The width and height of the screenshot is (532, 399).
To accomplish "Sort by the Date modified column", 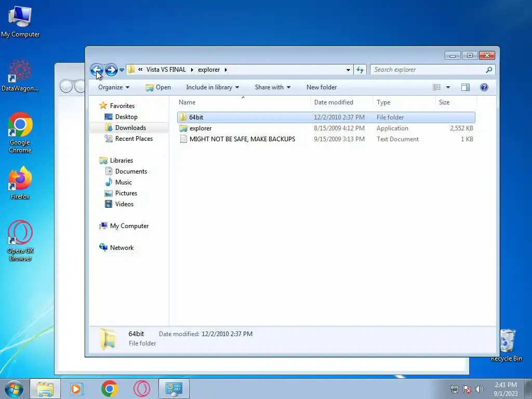I will pyautogui.click(x=342, y=102).
